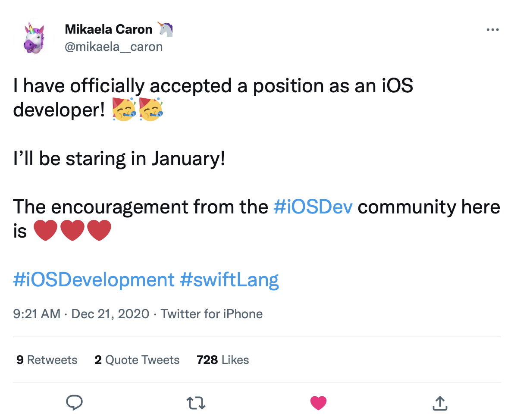Open the tweet's more options menu
Screen dimensions: 514x420
pyautogui.click(x=492, y=30)
